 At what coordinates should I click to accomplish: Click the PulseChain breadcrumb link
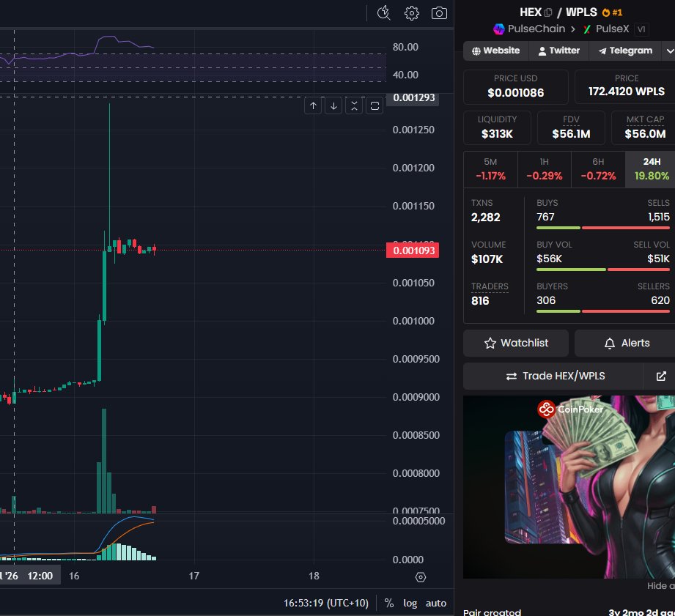click(x=536, y=29)
